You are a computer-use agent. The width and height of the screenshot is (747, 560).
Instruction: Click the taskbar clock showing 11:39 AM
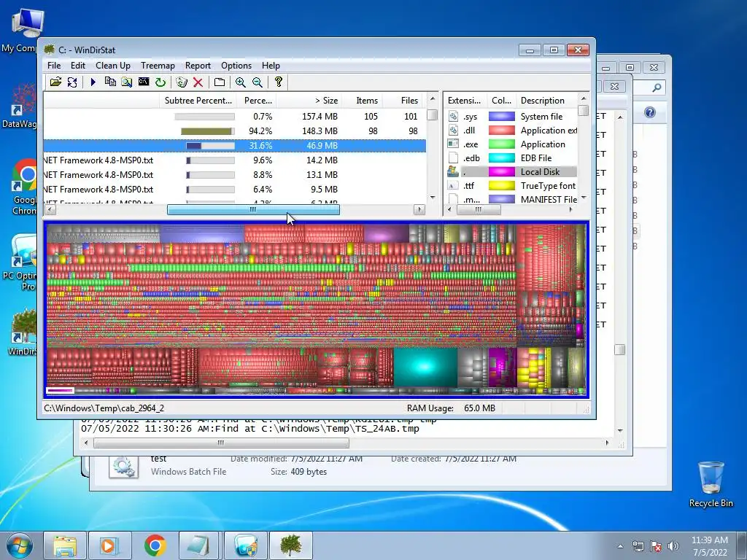(x=709, y=545)
